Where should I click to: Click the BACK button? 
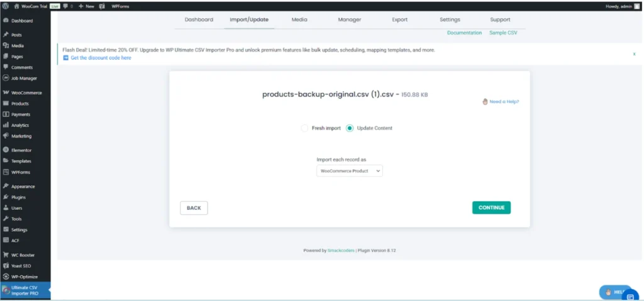point(194,208)
